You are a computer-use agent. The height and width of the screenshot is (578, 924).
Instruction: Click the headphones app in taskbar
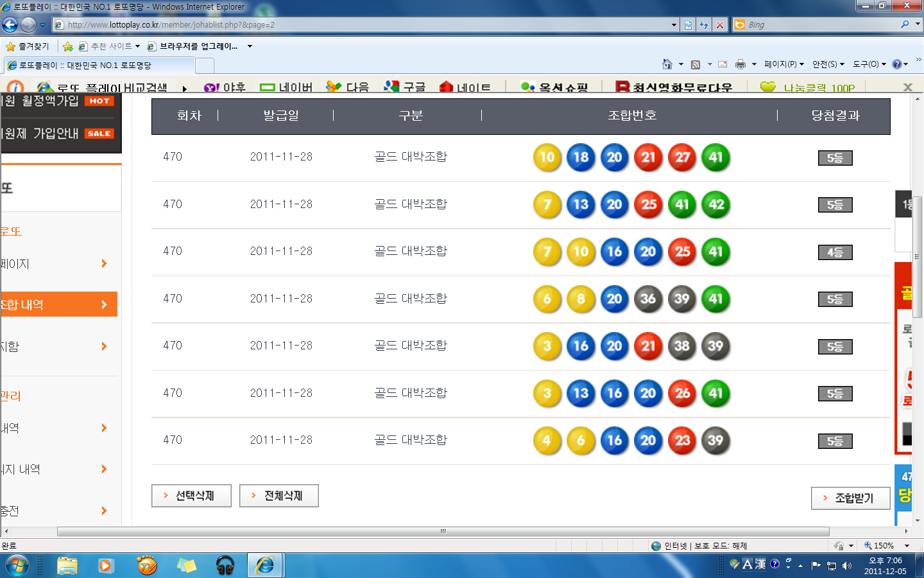pyautogui.click(x=225, y=566)
